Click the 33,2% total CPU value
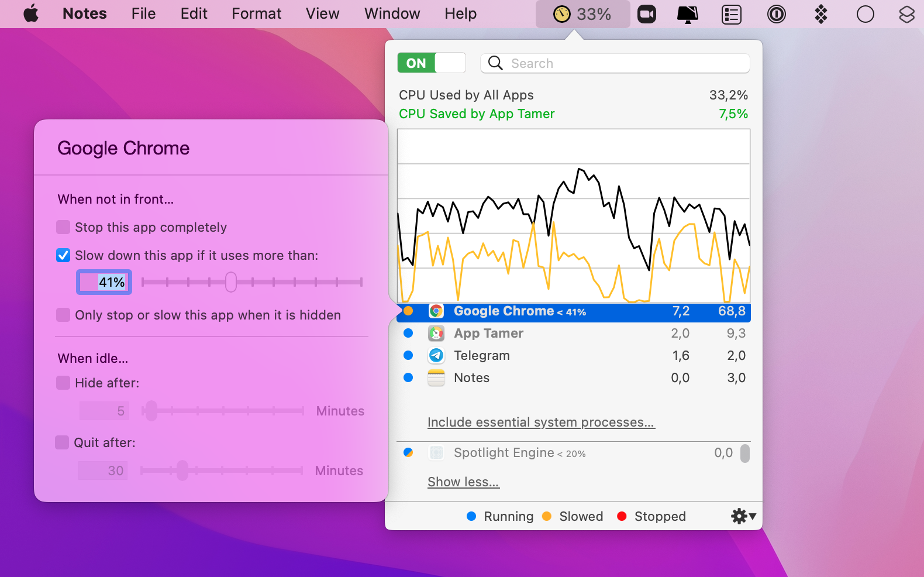Image resolution: width=924 pixels, height=577 pixels. coord(729,95)
